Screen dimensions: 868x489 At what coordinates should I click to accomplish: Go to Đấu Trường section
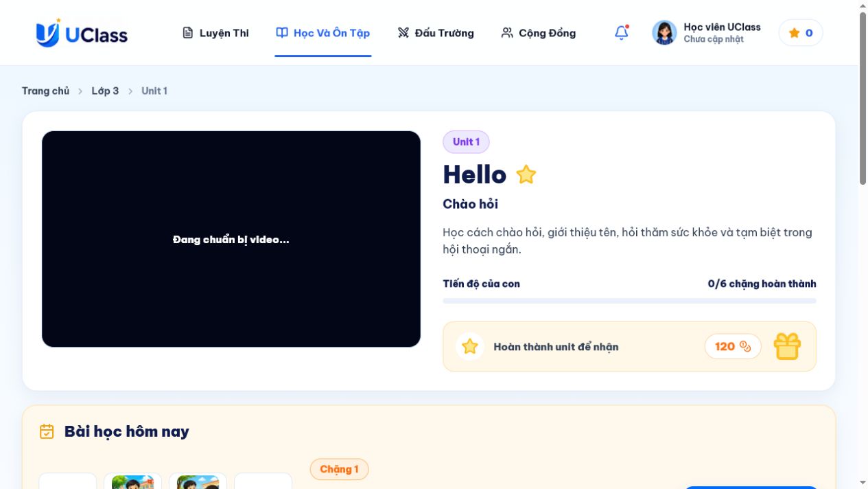click(x=436, y=33)
